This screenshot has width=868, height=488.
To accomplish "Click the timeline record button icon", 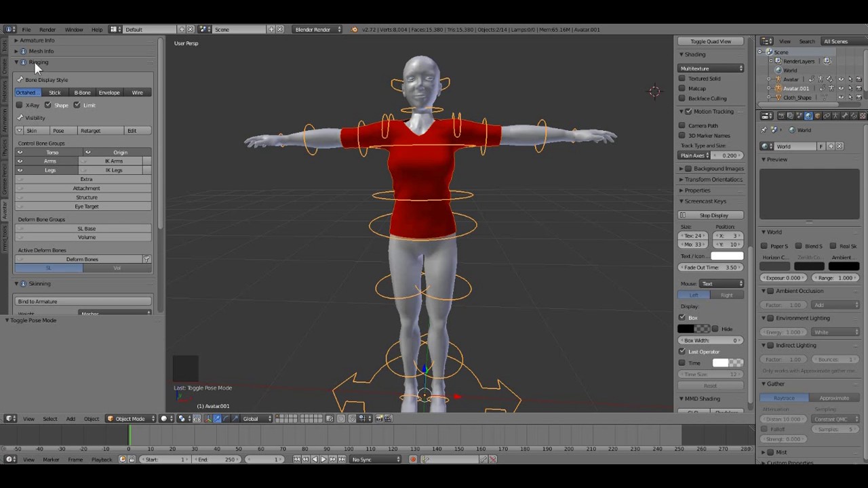I will [413, 460].
